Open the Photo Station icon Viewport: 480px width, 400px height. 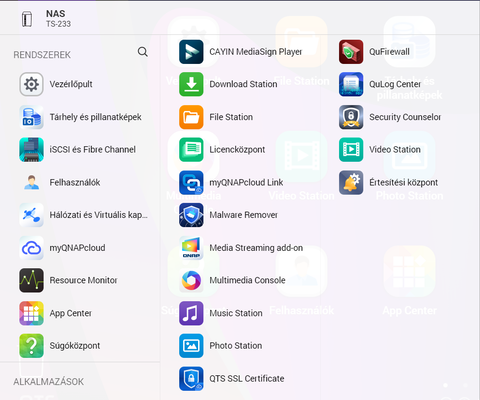point(191,346)
